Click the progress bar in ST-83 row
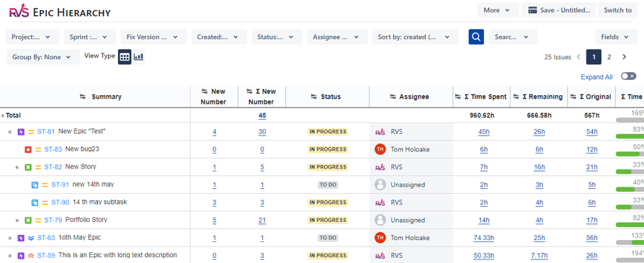 [x=630, y=153]
